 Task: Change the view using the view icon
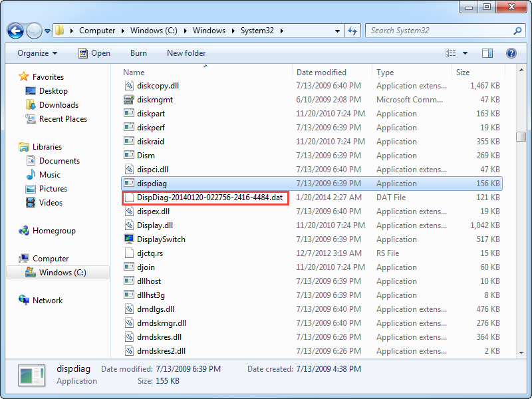click(451, 53)
